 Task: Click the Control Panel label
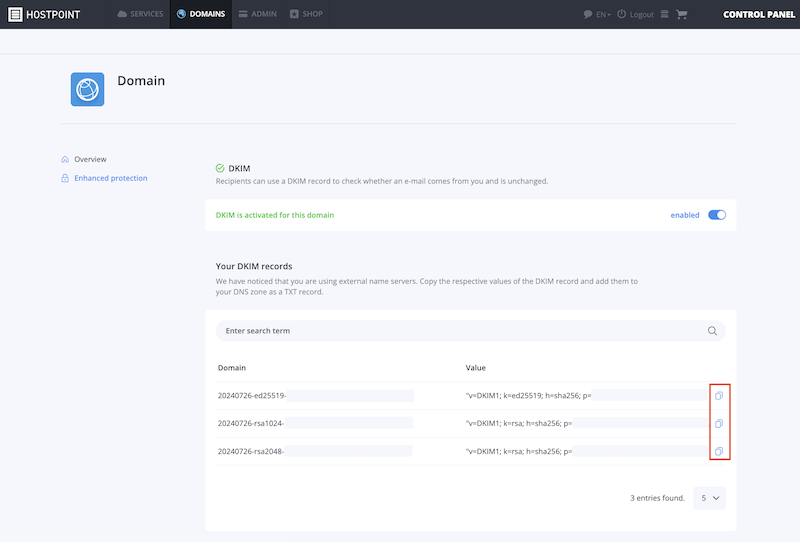759,14
